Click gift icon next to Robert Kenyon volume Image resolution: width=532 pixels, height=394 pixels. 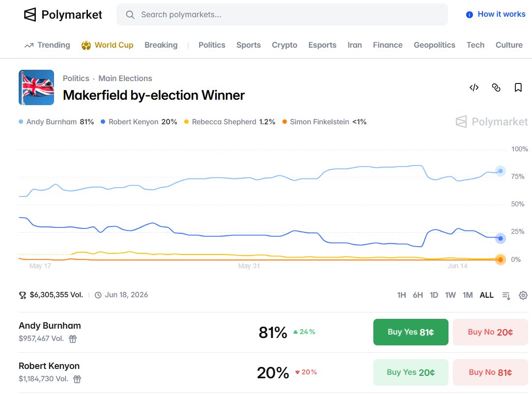click(77, 379)
